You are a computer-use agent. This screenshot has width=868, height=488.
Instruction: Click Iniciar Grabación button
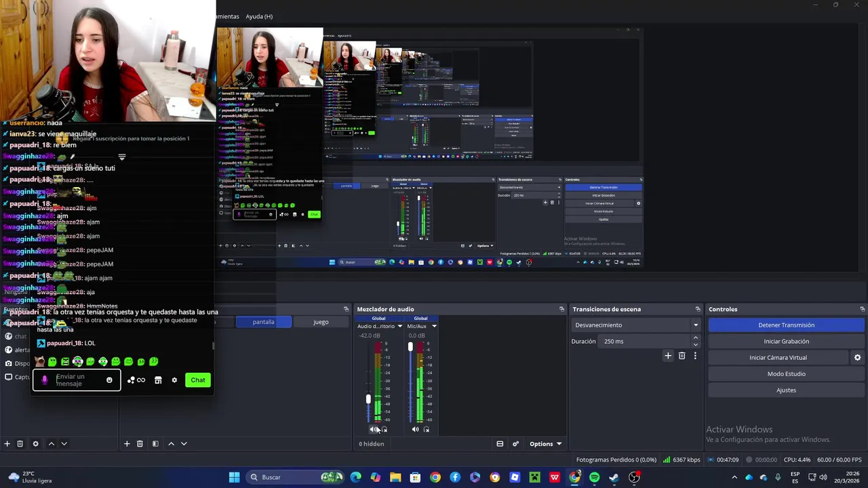[x=786, y=342]
